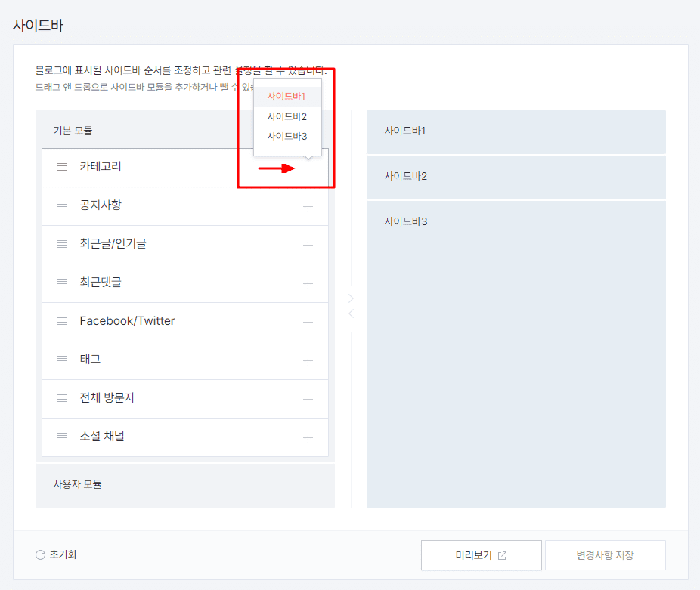Add the 카테고리 module with its plus icon

coord(308,167)
